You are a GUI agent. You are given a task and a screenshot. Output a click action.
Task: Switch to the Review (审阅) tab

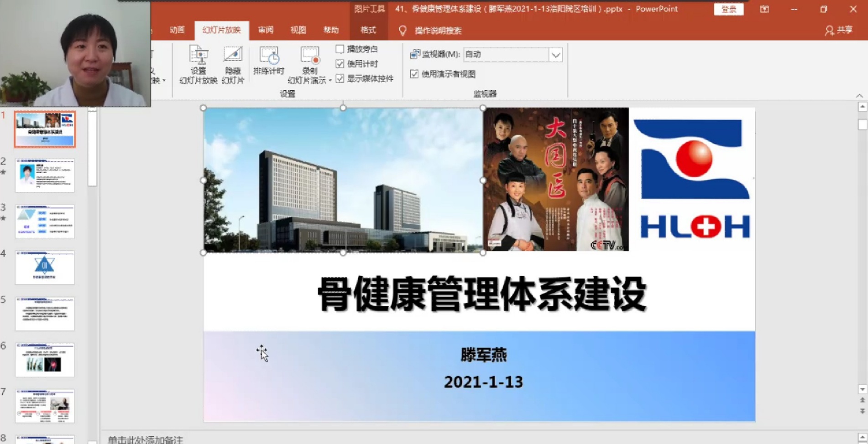[266, 30]
